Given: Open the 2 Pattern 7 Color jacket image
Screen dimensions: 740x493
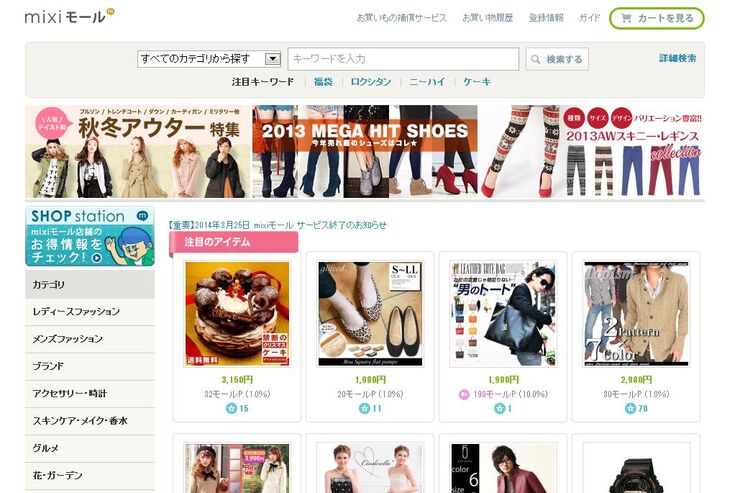Looking at the screenshot, I should click(636, 314).
